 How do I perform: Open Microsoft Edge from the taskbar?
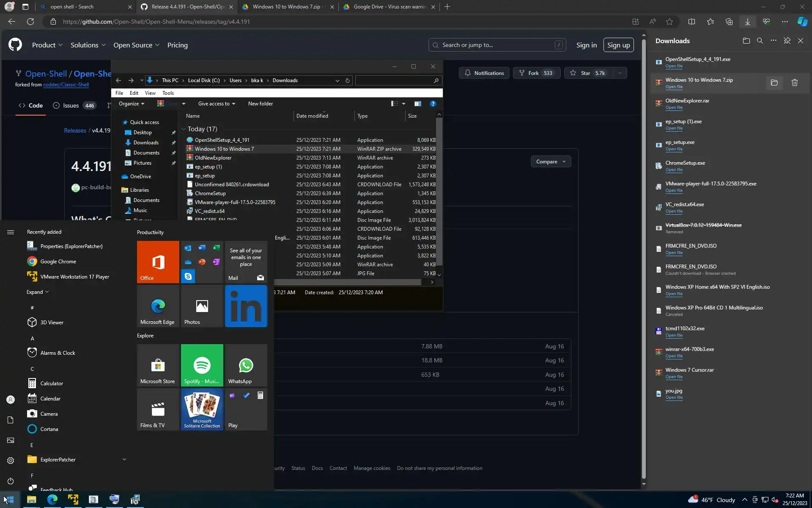[52, 500]
